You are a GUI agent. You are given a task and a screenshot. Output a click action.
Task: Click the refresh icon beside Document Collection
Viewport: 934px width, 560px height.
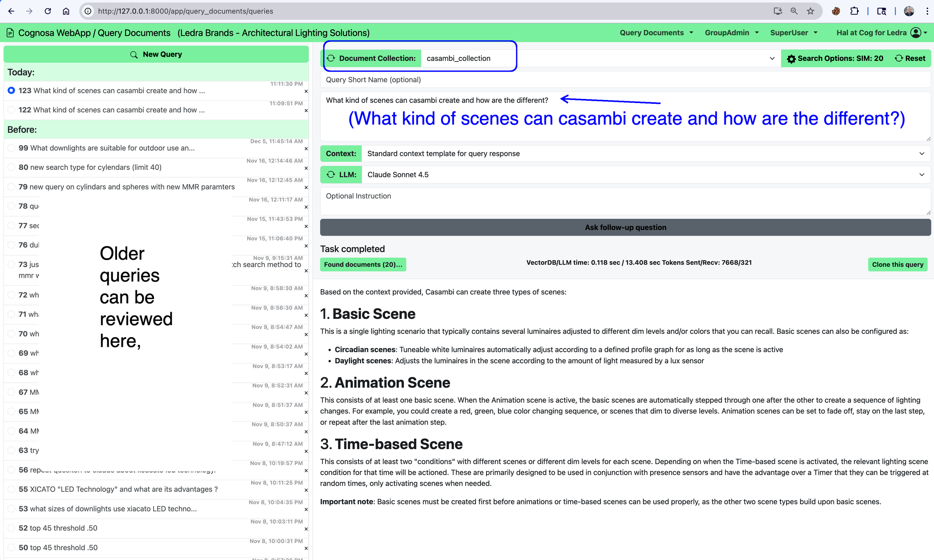click(331, 58)
